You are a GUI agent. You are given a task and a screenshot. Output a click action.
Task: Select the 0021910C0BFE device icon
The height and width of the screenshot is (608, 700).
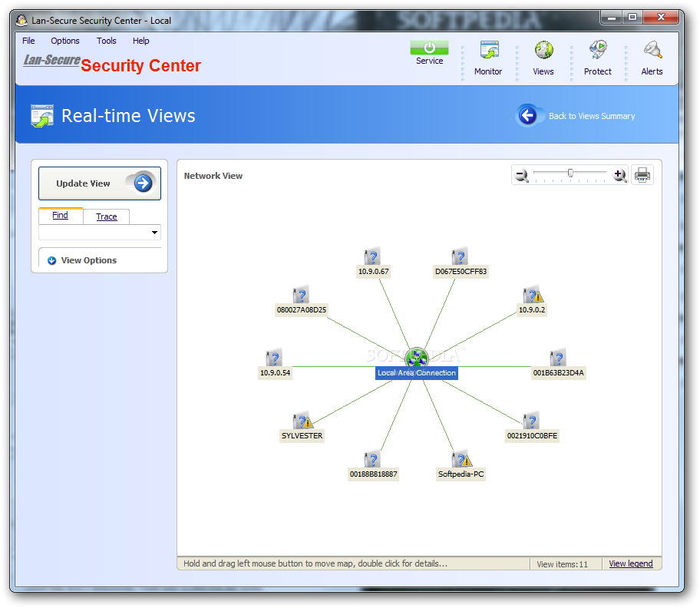click(531, 421)
